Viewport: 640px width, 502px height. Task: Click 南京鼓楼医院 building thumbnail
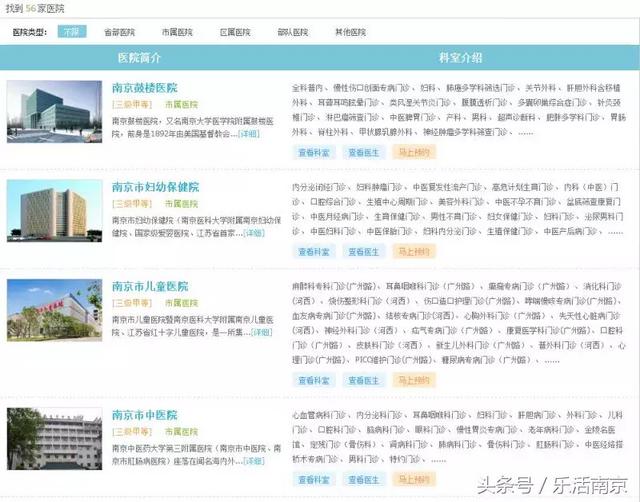(x=54, y=111)
